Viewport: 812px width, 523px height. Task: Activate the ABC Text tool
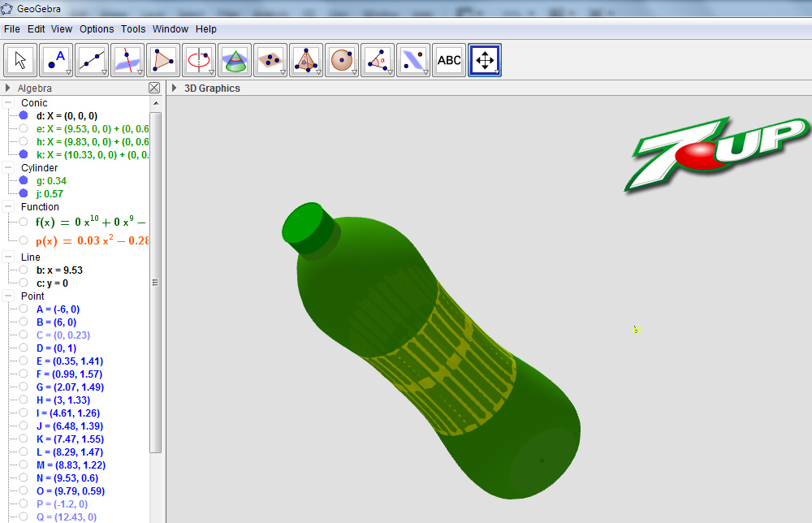point(449,60)
